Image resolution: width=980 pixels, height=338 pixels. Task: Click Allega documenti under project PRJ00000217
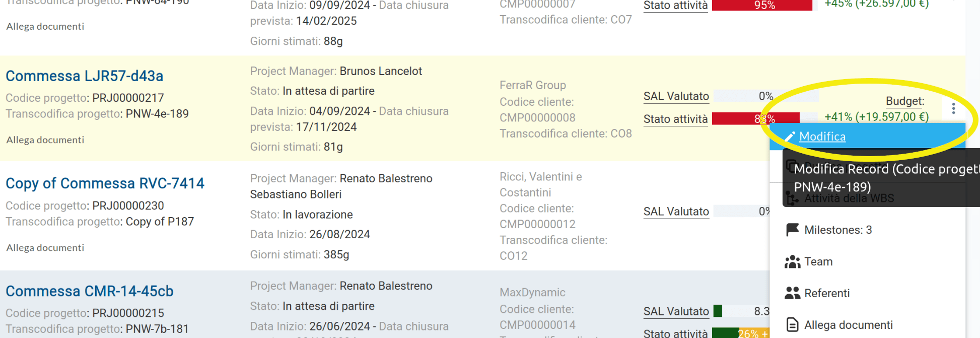click(44, 140)
